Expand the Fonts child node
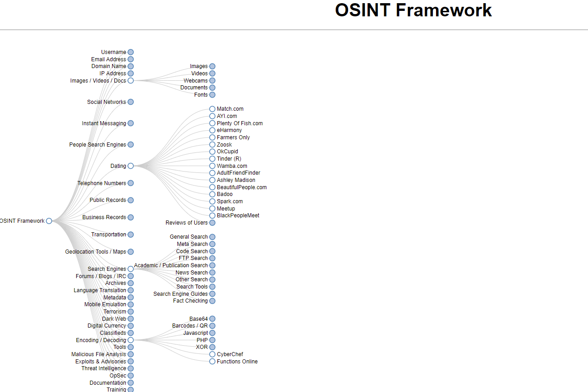The image size is (588, 392). (212, 95)
